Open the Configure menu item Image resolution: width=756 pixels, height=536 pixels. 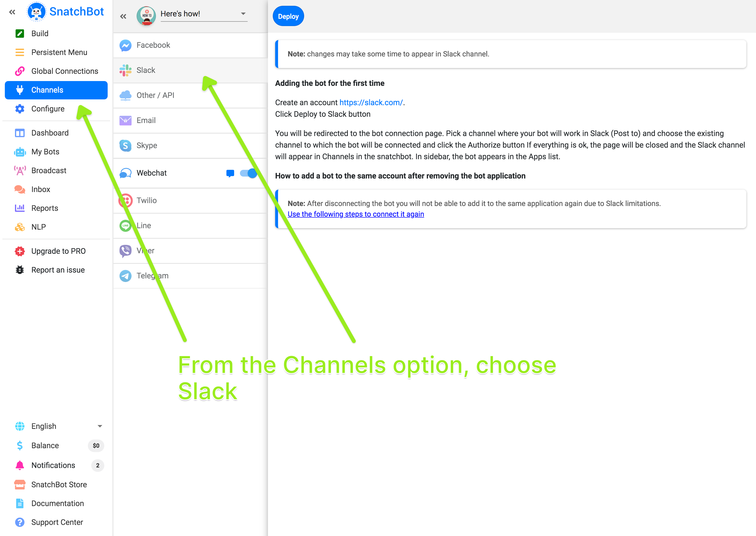(x=48, y=109)
